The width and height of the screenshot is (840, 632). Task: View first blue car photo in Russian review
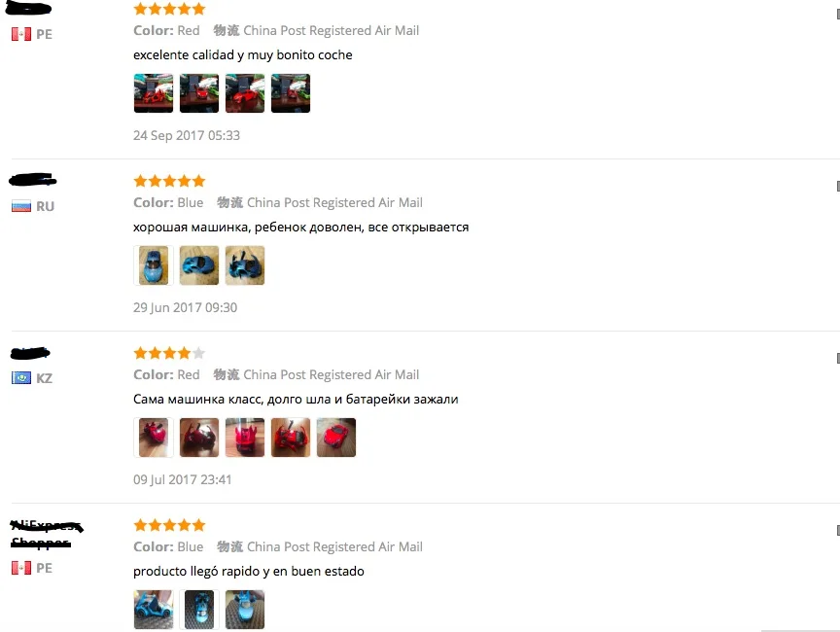154,265
